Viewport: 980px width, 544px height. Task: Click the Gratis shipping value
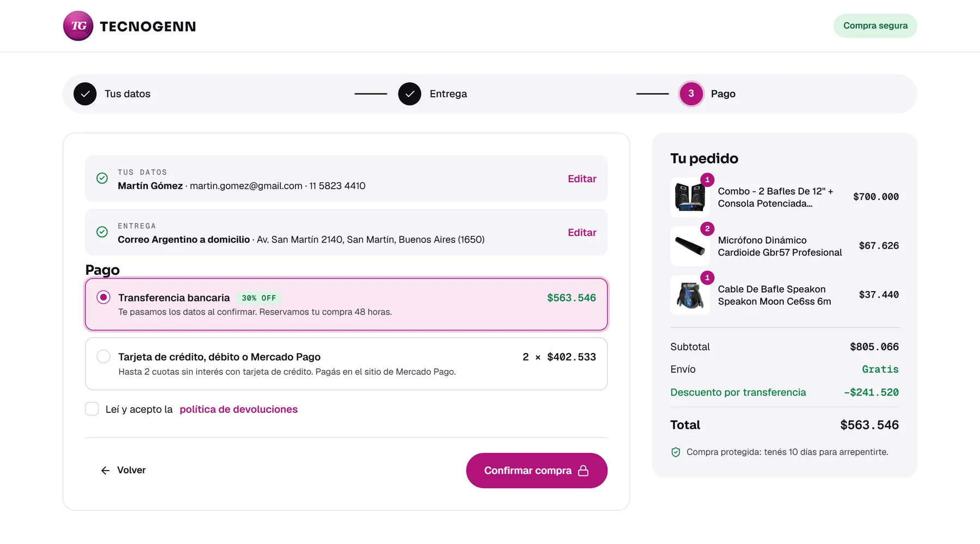pos(880,369)
